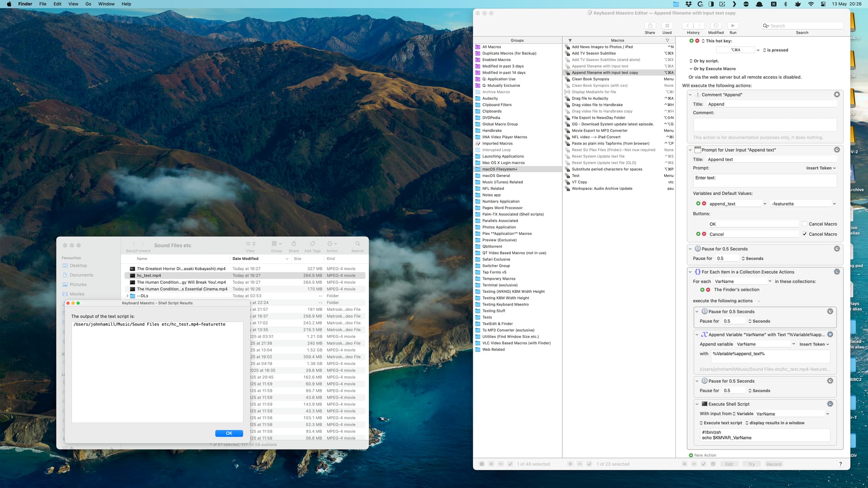The image size is (868, 488).
Task: Open Insert Token dropdown next to Prompt
Action: [x=821, y=168]
